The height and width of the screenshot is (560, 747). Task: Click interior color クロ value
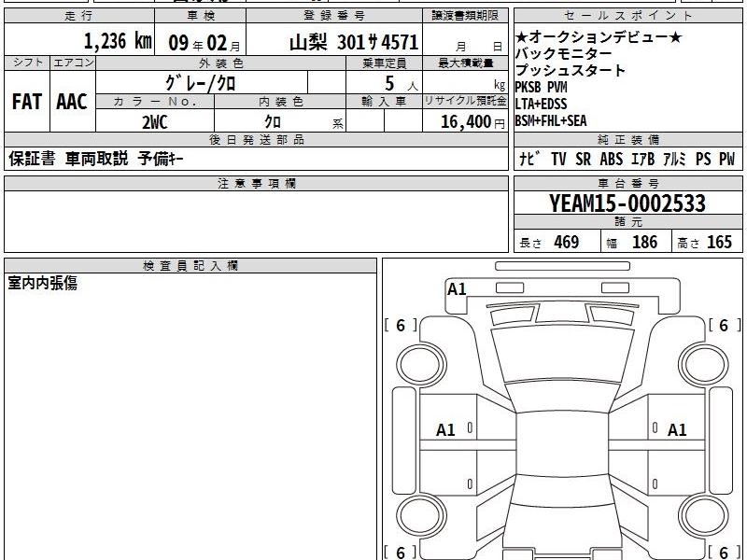(x=273, y=122)
